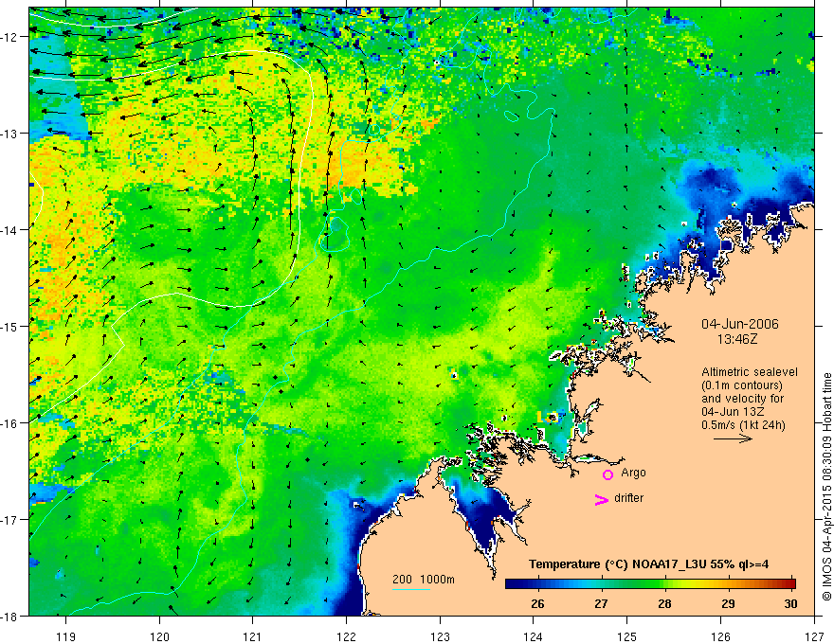Click the "04-Jun-2006" date text
This screenshot has width=834, height=644.
740,324
